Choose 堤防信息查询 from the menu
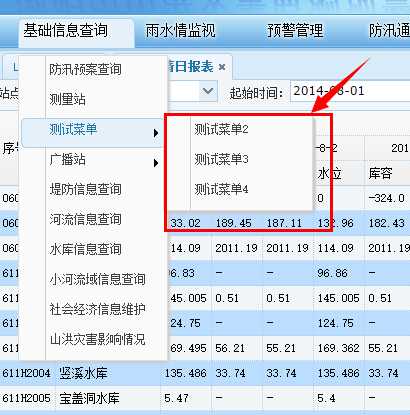The image size is (410, 415). [x=85, y=189]
